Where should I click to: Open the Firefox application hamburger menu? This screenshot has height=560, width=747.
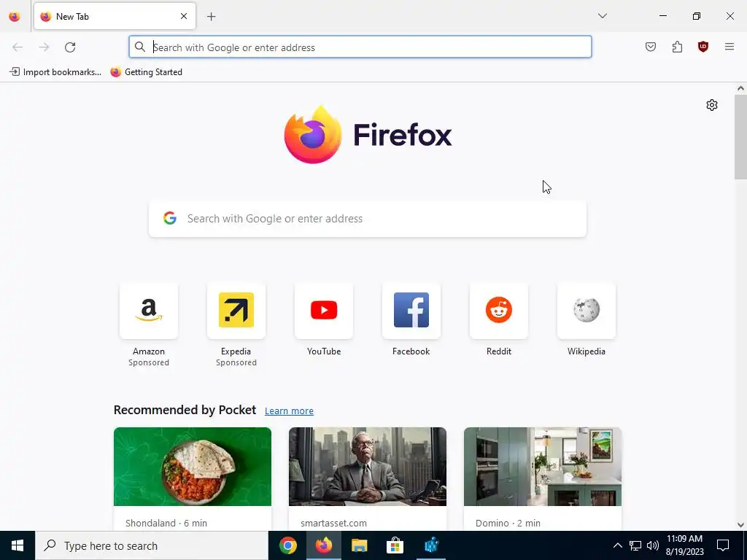pyautogui.click(x=729, y=47)
